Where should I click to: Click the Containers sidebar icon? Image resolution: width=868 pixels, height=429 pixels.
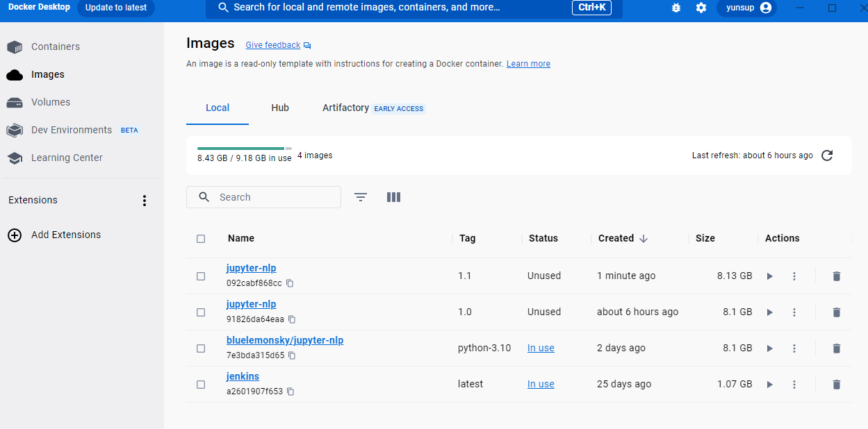(x=15, y=47)
